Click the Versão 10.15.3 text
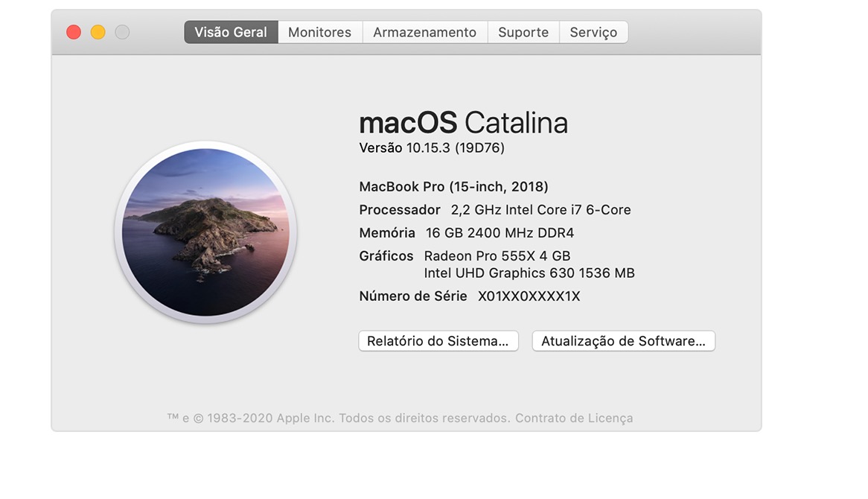The width and height of the screenshot is (868, 499). 432,148
